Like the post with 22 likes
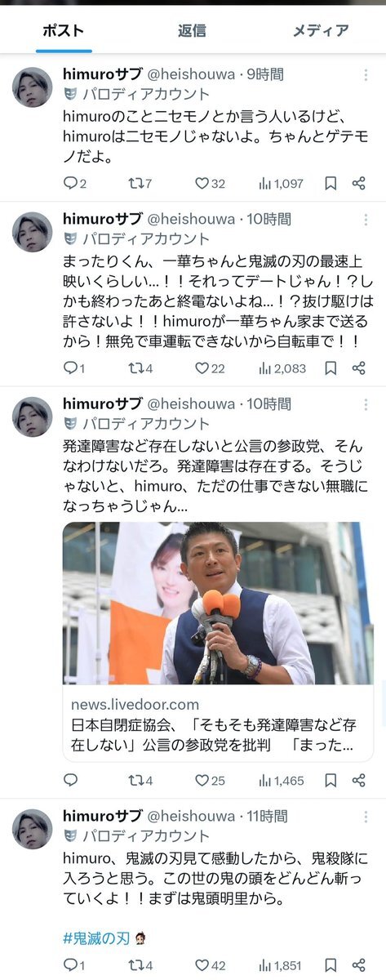 pos(210,368)
